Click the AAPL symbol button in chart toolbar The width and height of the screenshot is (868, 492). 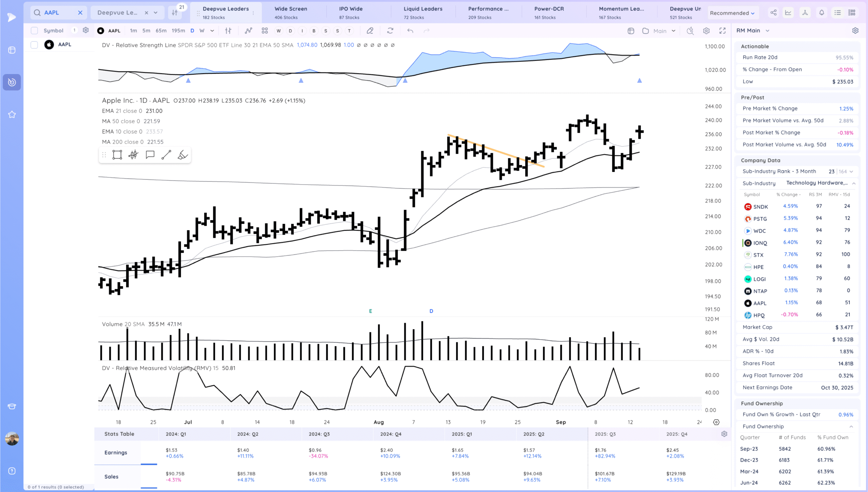109,31
